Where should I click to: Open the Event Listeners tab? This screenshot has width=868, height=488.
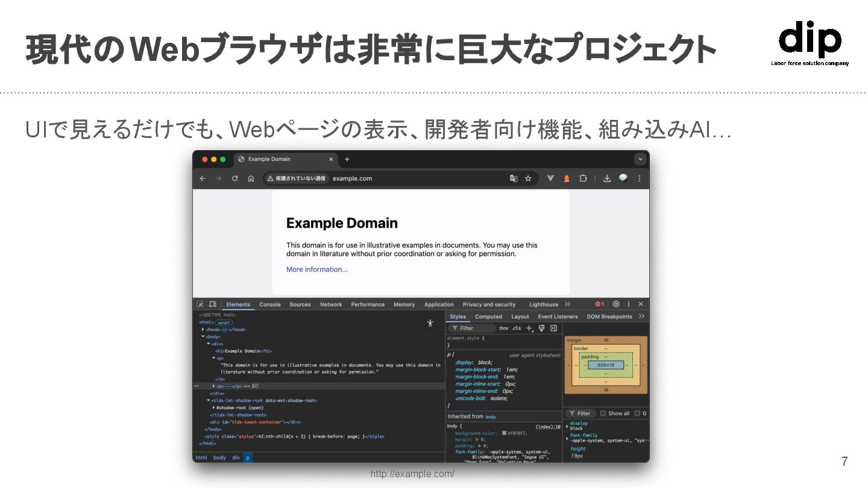tap(558, 317)
